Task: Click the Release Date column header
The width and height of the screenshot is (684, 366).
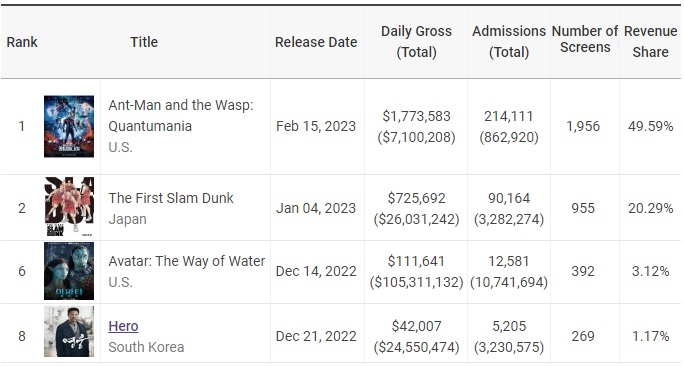Action: pos(316,42)
